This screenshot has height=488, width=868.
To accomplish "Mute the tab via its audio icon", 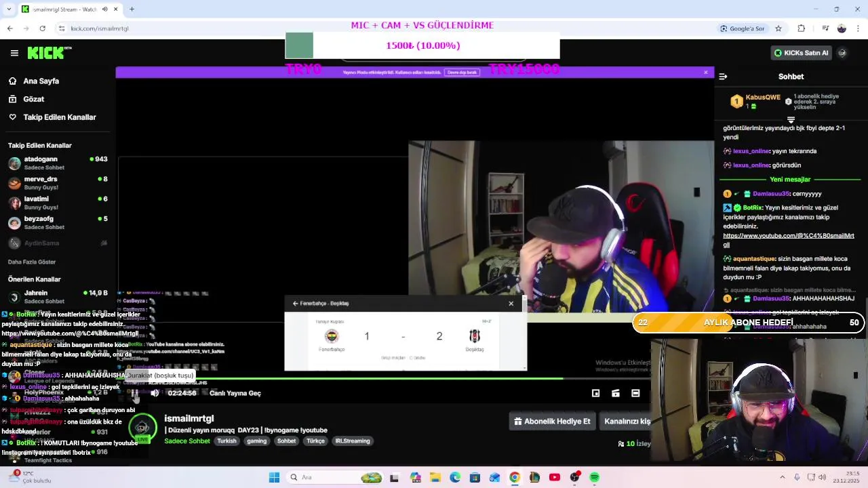I will tap(105, 9).
